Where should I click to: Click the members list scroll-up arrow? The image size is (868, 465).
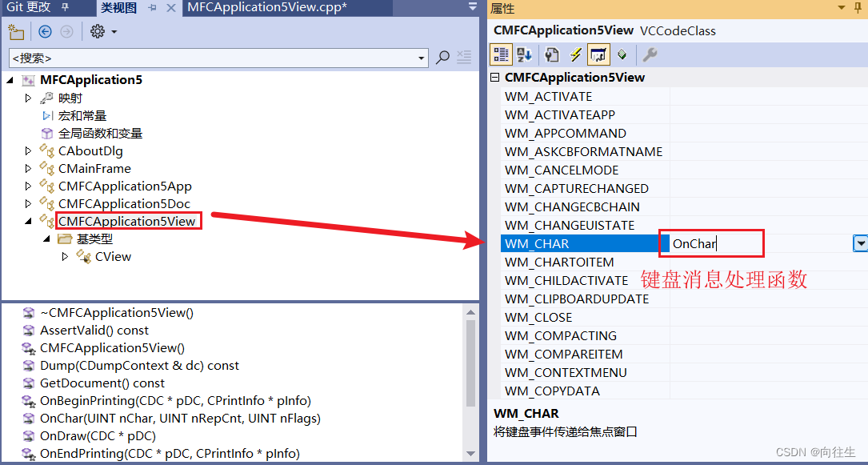point(470,311)
